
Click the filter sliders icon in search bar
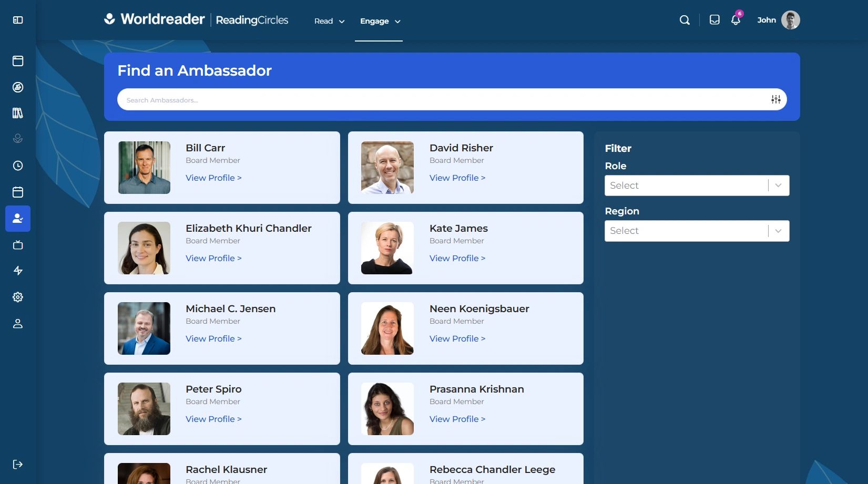[775, 99]
